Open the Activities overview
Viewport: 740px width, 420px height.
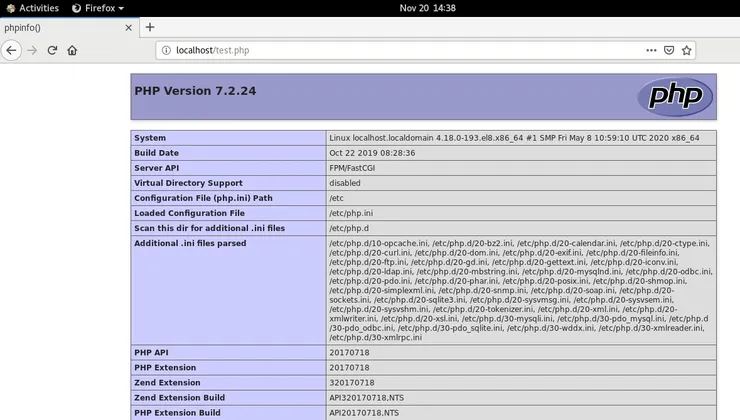tap(32, 8)
